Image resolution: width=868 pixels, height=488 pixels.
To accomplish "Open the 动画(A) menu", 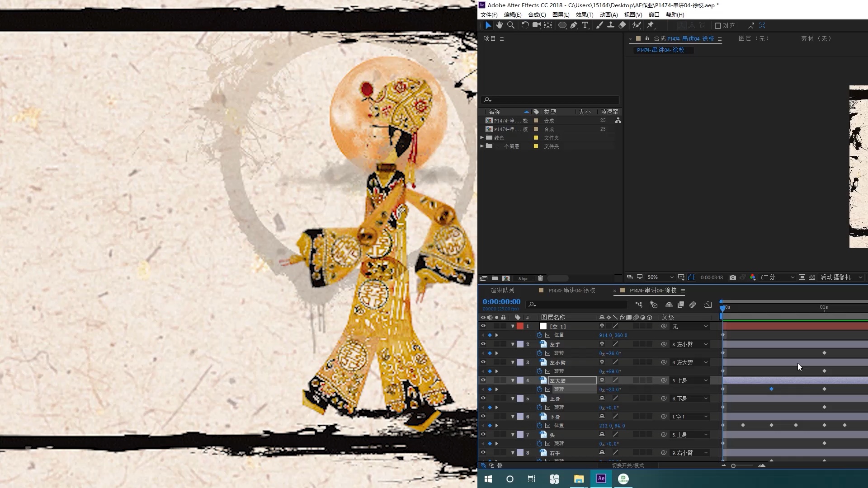I will point(609,15).
